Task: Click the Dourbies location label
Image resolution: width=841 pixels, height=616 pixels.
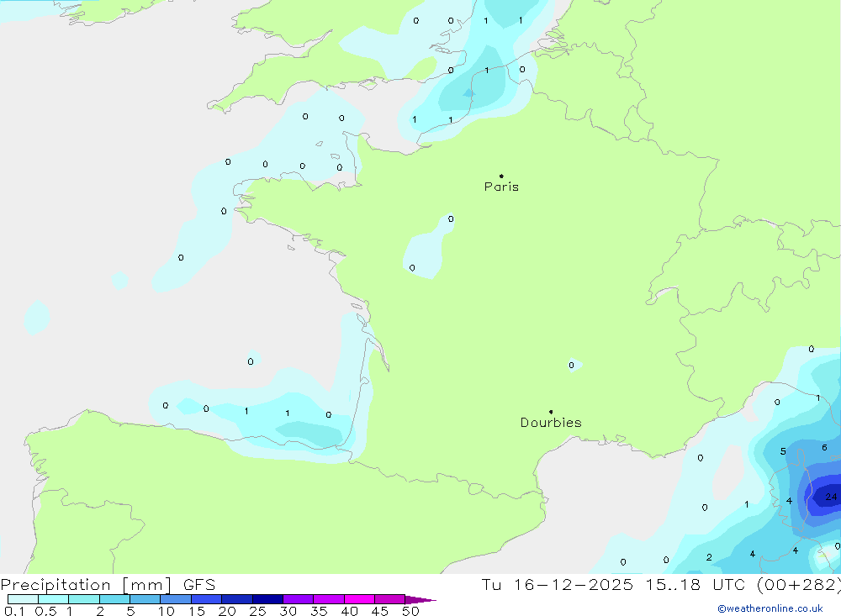Action: [551, 423]
